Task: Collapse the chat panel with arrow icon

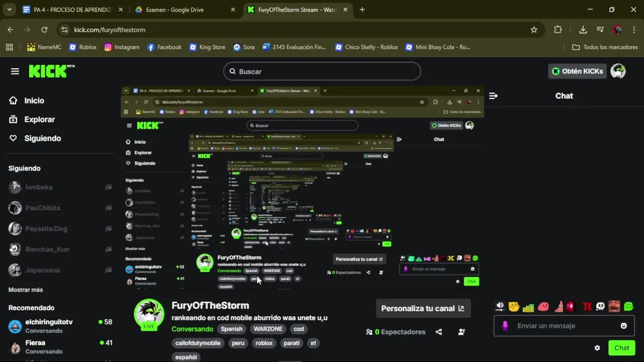Action: 493,96
